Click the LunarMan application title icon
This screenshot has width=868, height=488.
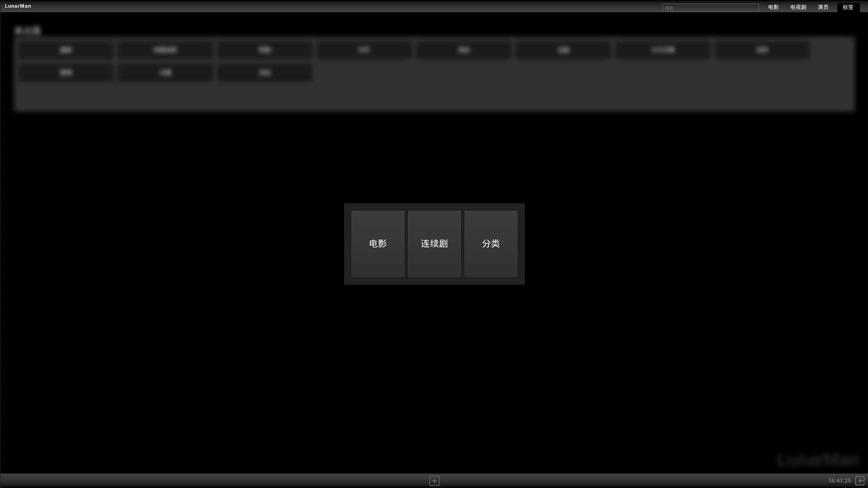point(18,6)
